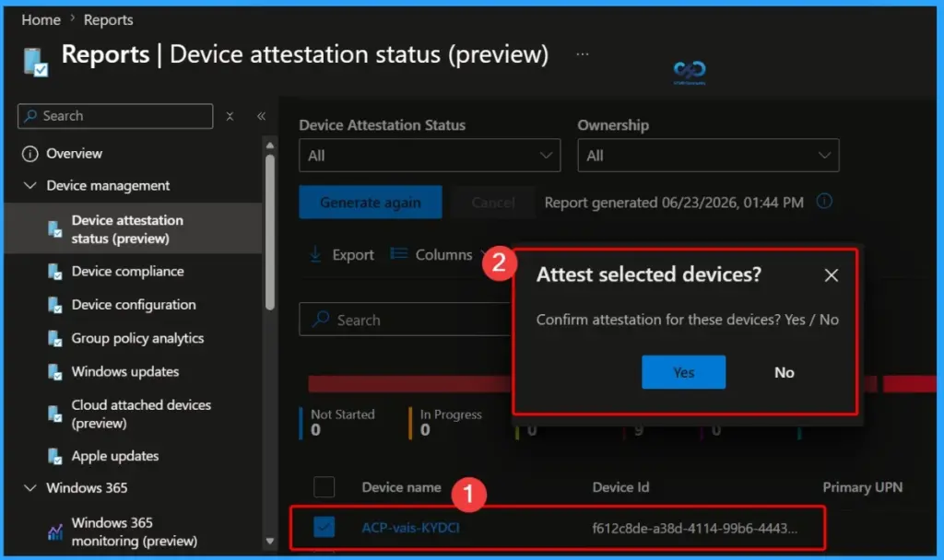Image resolution: width=944 pixels, height=560 pixels.
Task: Click the Group policy analytics icon
Action: [x=54, y=339]
